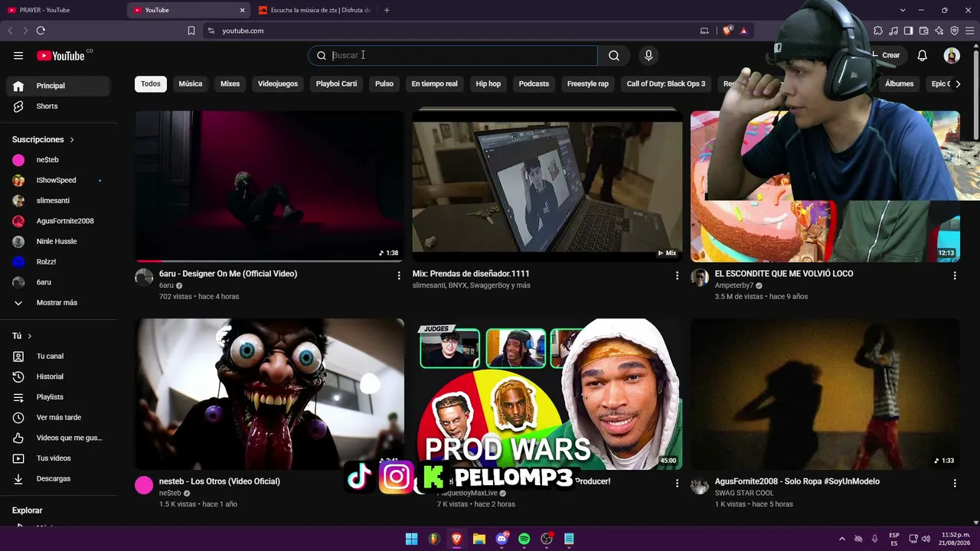Open Brave Rewards triangle icon

(743, 31)
